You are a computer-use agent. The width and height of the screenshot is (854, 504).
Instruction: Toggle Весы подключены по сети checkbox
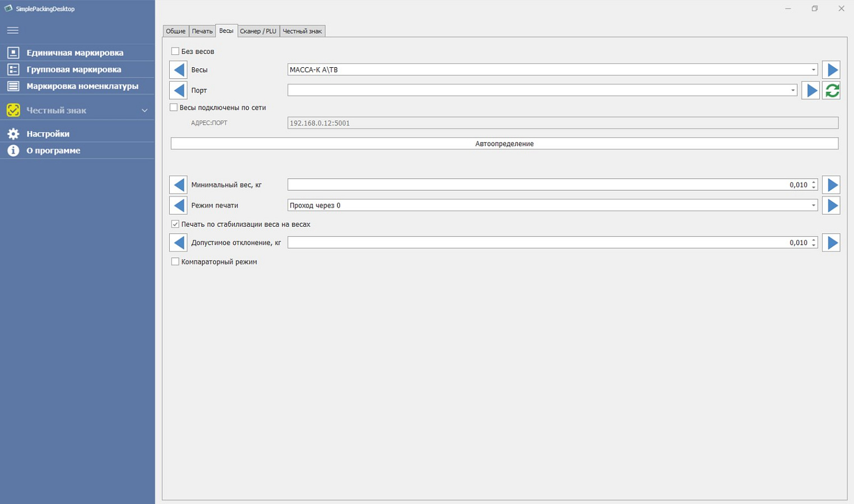174,108
